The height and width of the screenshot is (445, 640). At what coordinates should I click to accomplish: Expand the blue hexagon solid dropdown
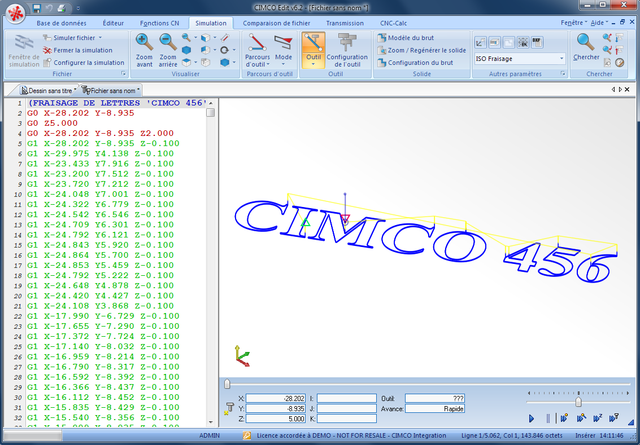[x=234, y=62]
